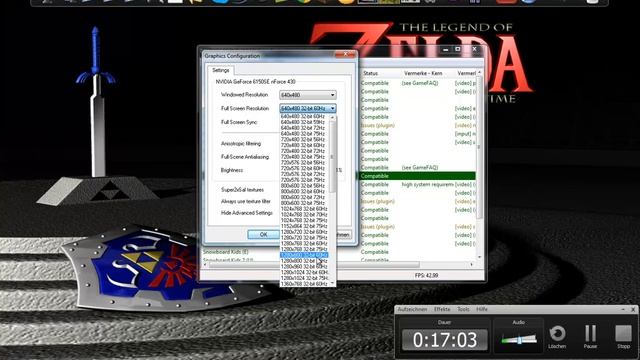
Task: Minimize the emulator window behind the dialog
Action: click(x=446, y=49)
